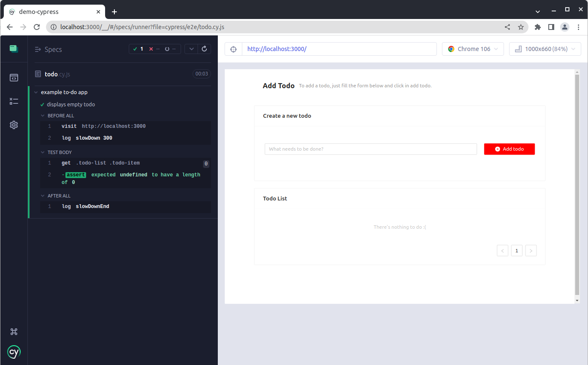Rerun all tests with the refresh icon
The width and height of the screenshot is (588, 365).
coord(204,49)
